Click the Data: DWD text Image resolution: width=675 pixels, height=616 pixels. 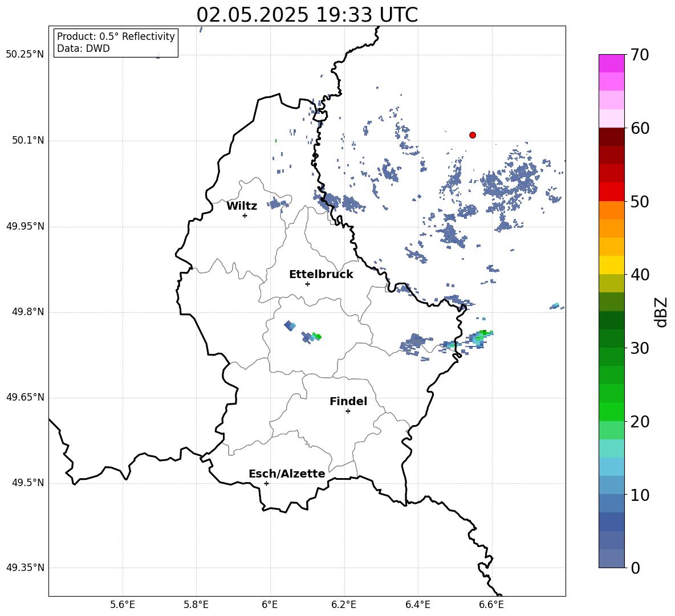(83, 48)
